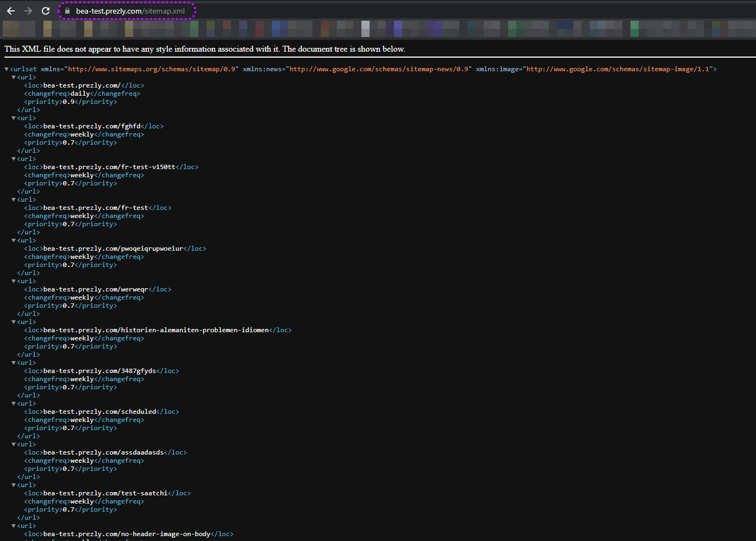Click the xmlns:image sitemap-image/1.1 attribute value

618,69
